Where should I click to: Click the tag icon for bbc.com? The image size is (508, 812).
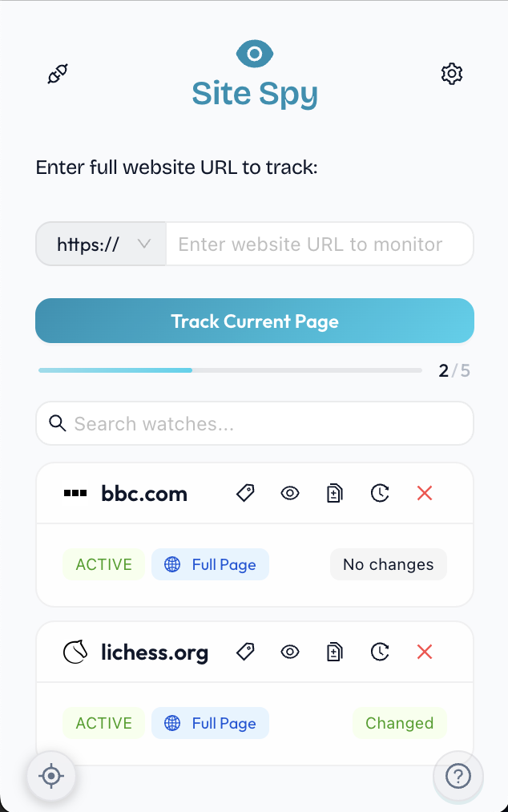coord(246,494)
